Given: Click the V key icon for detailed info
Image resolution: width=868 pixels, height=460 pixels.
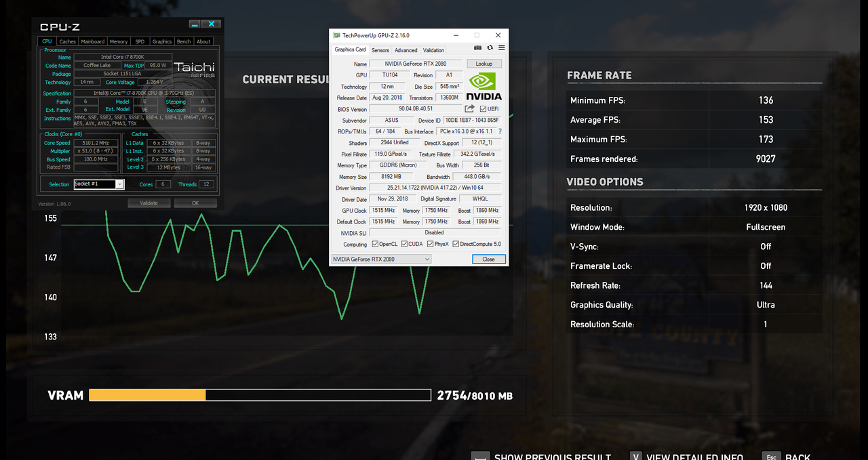Looking at the screenshot, I should tap(635, 457).
